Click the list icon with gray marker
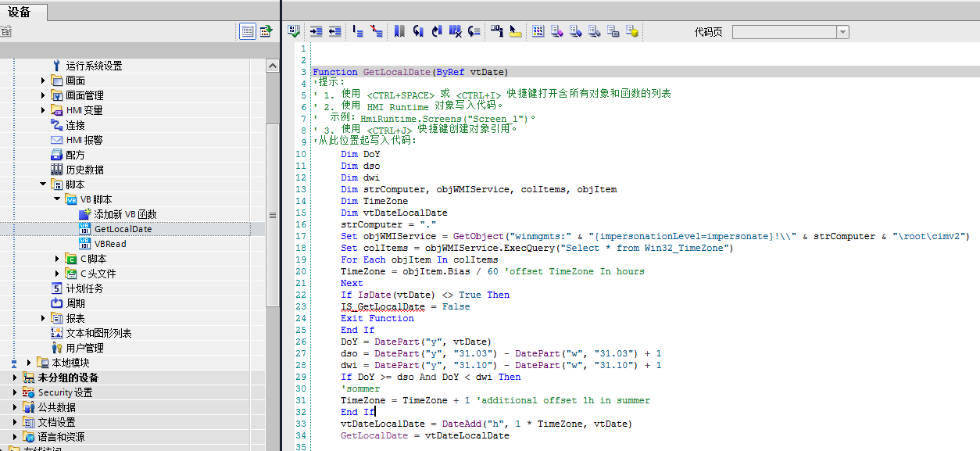Viewport: 980px width, 451px height. point(595,31)
